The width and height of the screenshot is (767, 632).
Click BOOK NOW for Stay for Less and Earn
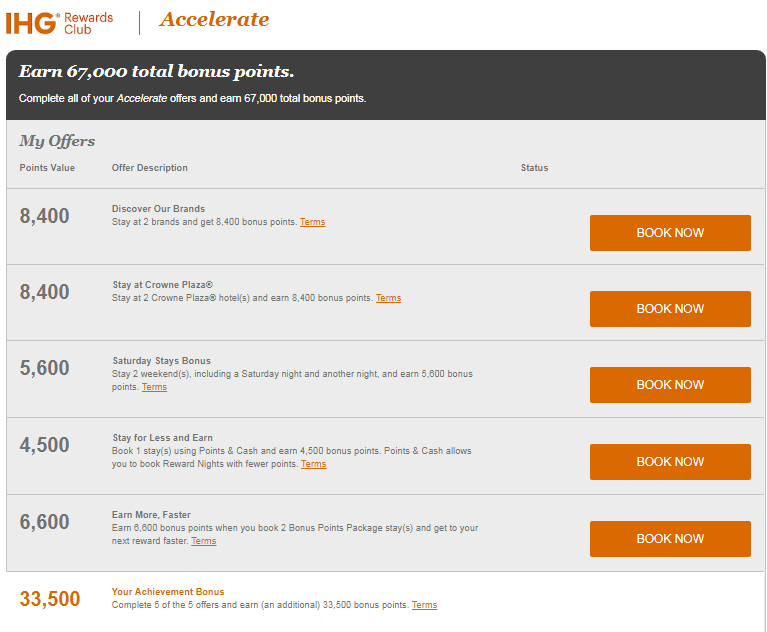click(x=670, y=462)
